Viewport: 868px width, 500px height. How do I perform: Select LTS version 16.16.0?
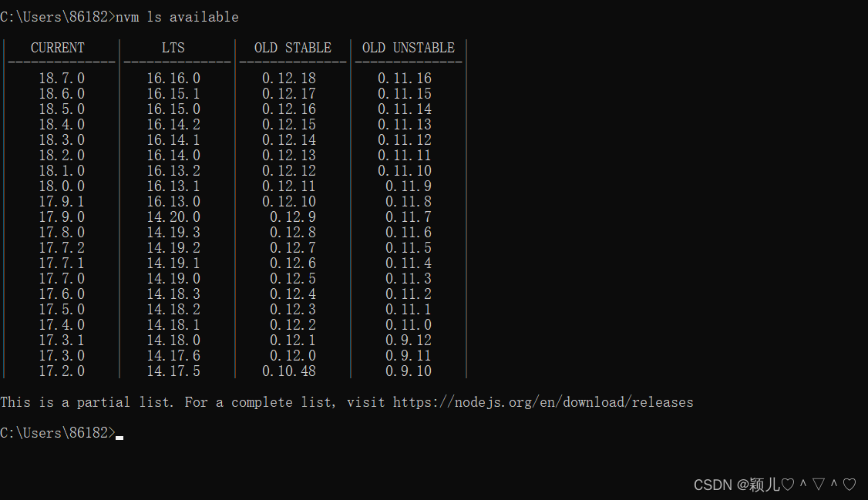[173, 79]
